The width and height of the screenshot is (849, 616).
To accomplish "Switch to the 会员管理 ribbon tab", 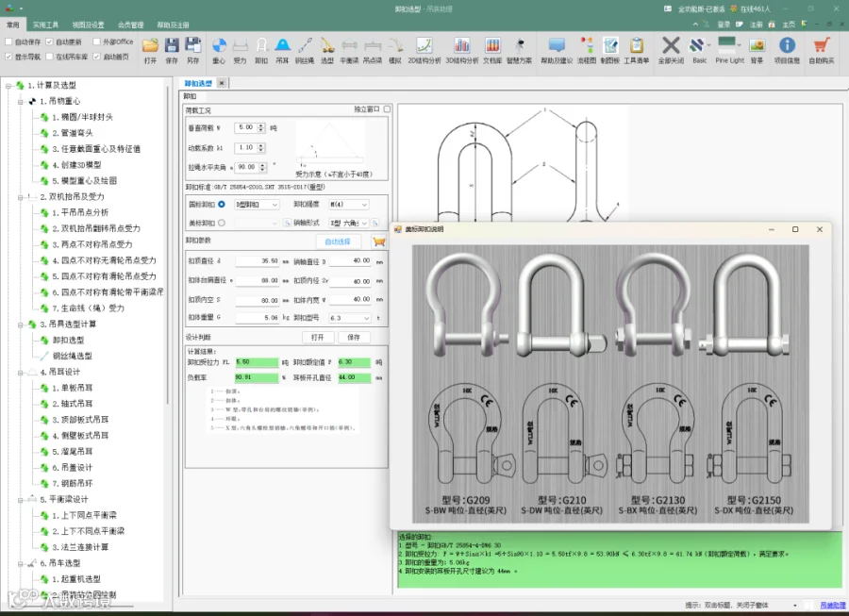I will point(131,25).
